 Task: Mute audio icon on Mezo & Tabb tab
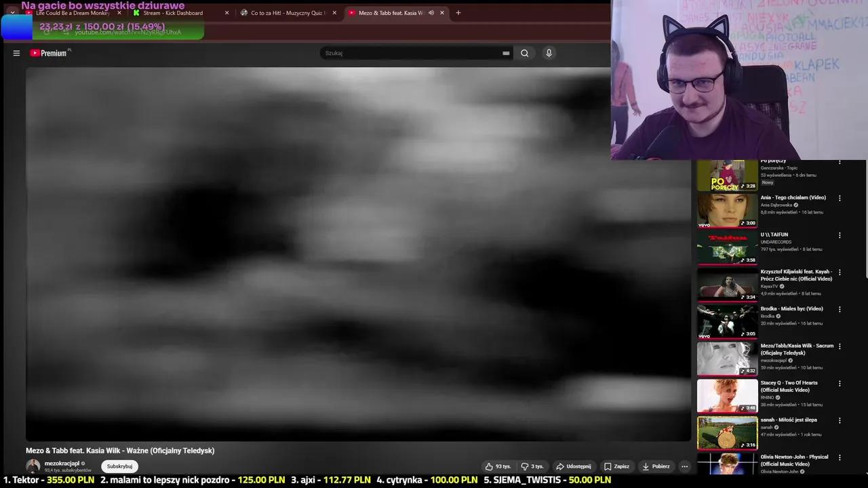click(431, 13)
